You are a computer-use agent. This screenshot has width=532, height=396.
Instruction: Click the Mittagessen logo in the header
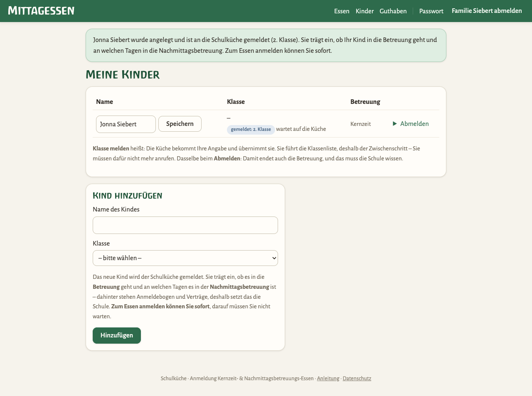(41, 11)
